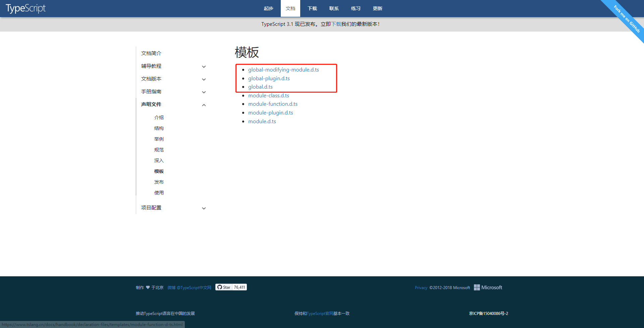The image size is (644, 328).
Task: Open the 文档版本 sidebar section
Action: coord(151,79)
